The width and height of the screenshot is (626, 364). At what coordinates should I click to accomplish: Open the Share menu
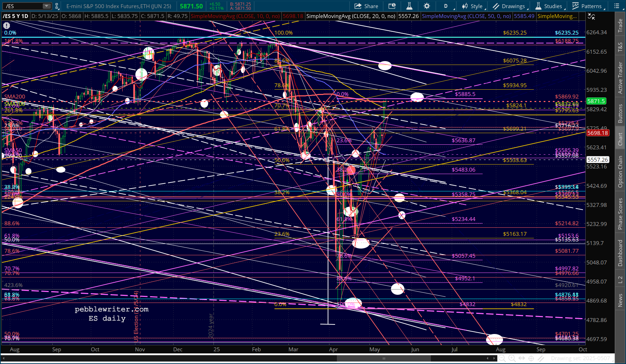(x=366, y=6)
